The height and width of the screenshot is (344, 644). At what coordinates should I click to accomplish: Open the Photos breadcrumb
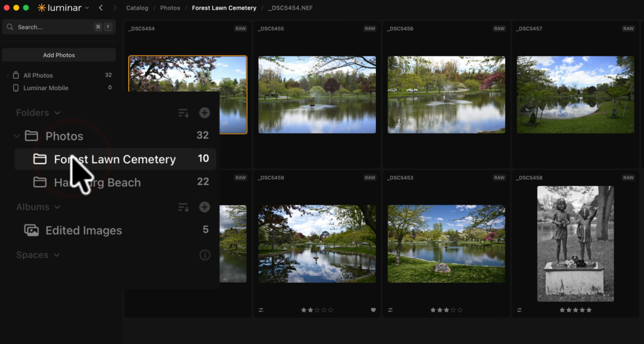click(x=170, y=8)
